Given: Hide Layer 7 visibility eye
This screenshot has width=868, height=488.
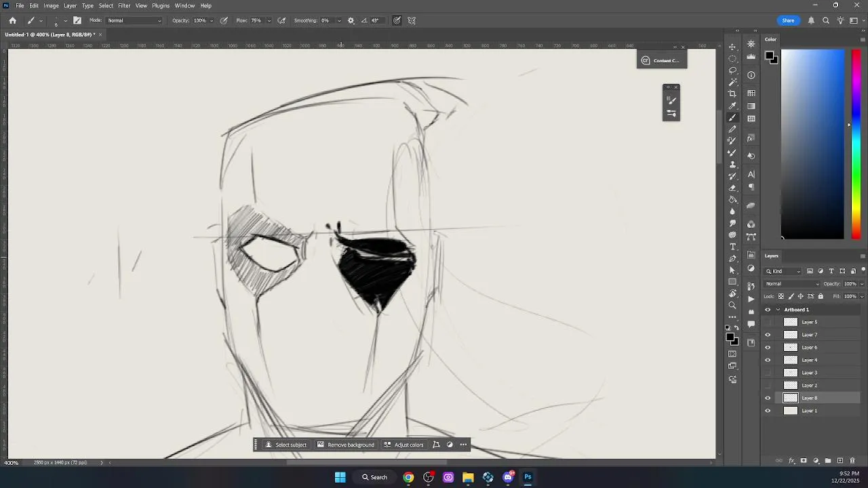Looking at the screenshot, I should tap(768, 335).
